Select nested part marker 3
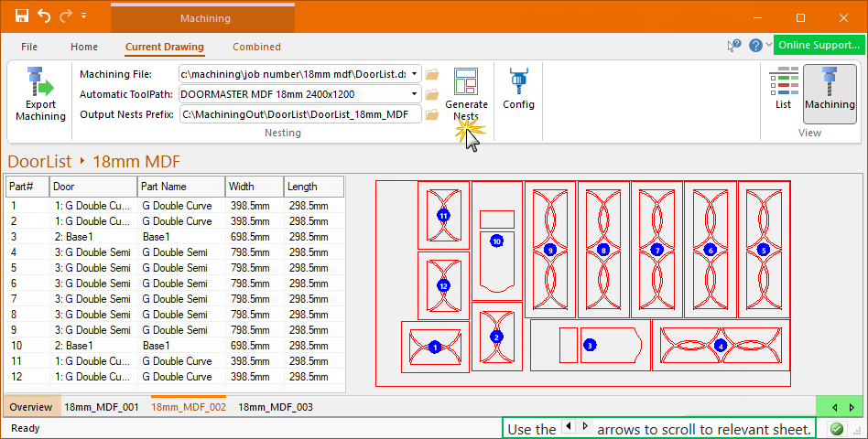Screen dimensions: 868x439 (590, 345)
